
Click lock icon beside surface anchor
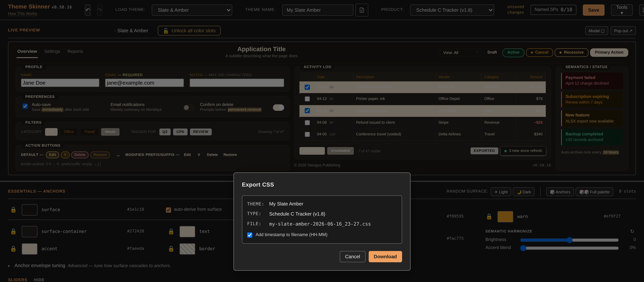pyautogui.click(x=13, y=210)
